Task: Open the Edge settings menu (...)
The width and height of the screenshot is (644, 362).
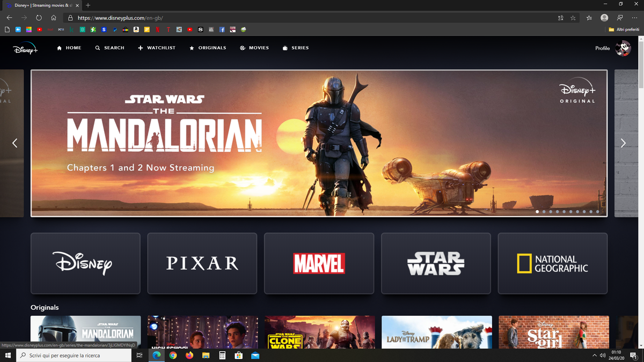Action: 634,18
